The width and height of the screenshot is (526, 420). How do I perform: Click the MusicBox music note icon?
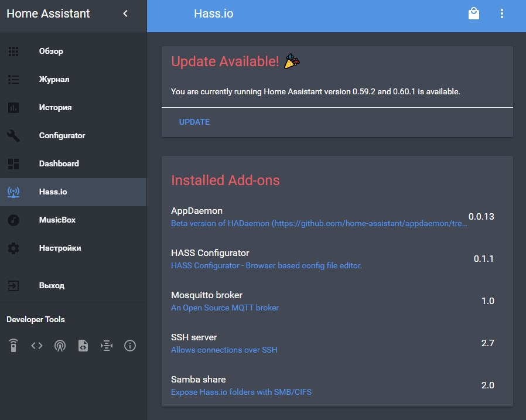tap(13, 220)
